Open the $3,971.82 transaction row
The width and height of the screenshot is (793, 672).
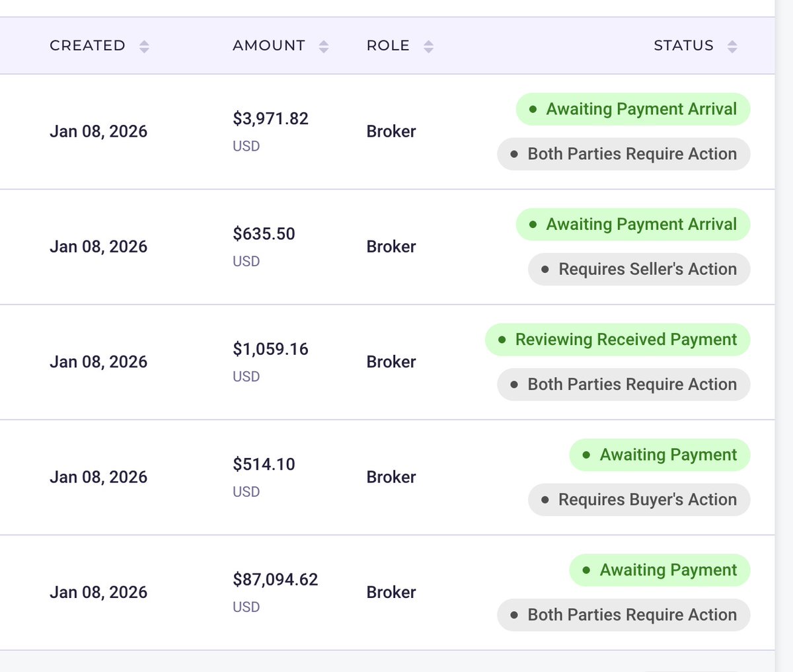click(x=387, y=131)
